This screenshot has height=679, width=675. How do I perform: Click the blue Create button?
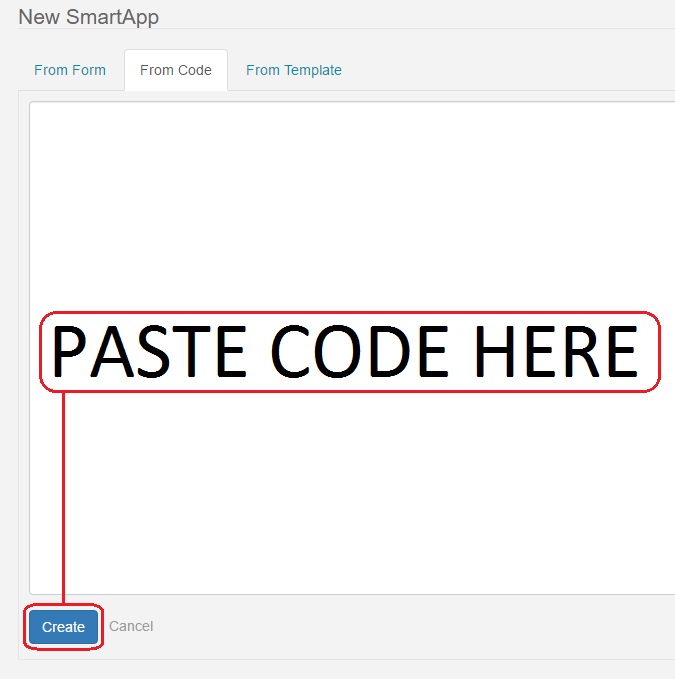click(x=63, y=627)
